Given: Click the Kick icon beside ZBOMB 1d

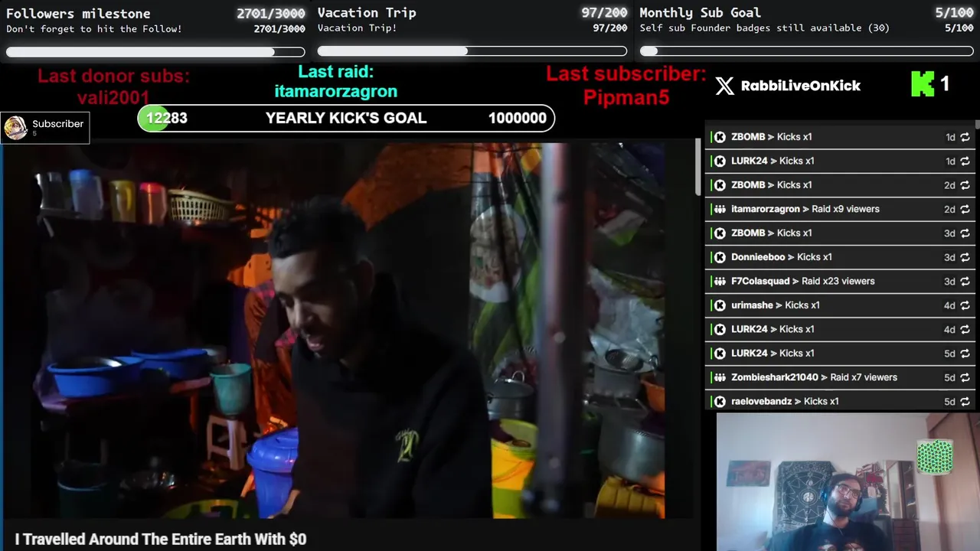Looking at the screenshot, I should [x=720, y=137].
